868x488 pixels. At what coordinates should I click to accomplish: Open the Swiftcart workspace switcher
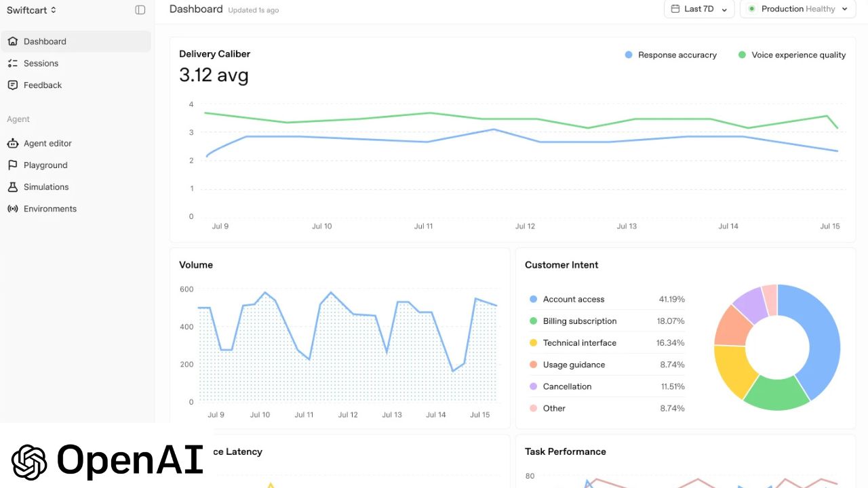(x=32, y=9)
